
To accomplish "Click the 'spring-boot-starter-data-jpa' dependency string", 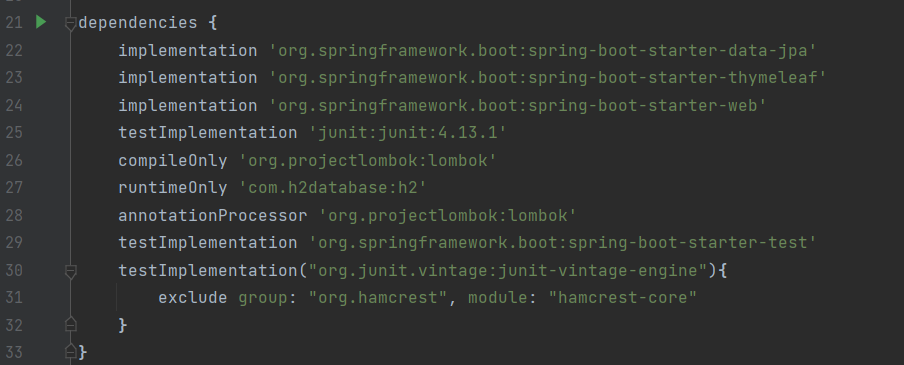I will 543,51.
